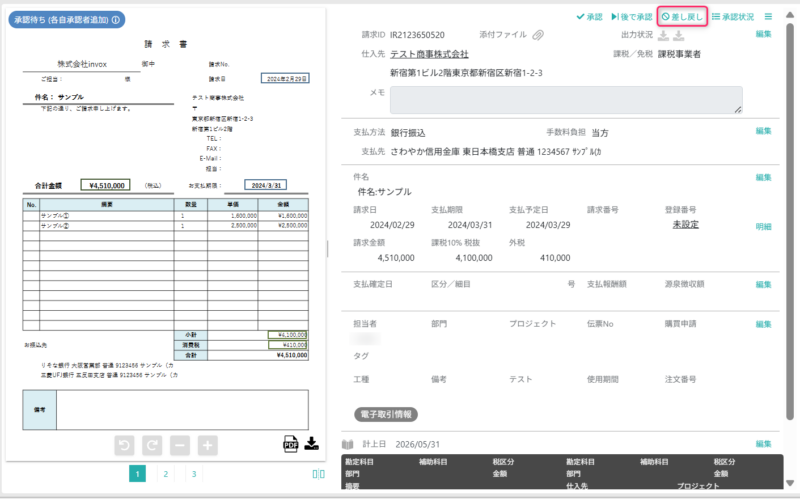The image size is (800, 499).
Task: Click the 差し戻し send-back button
Action: 682,17
